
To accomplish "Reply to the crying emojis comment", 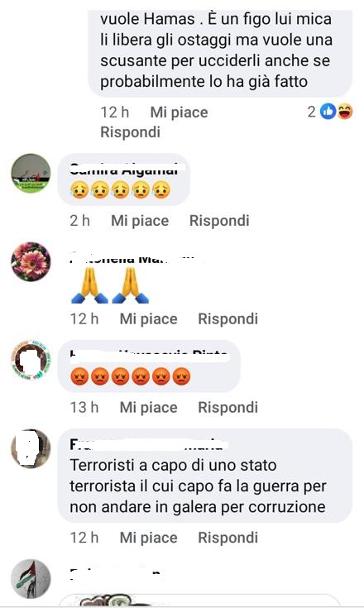I will click(x=219, y=221).
